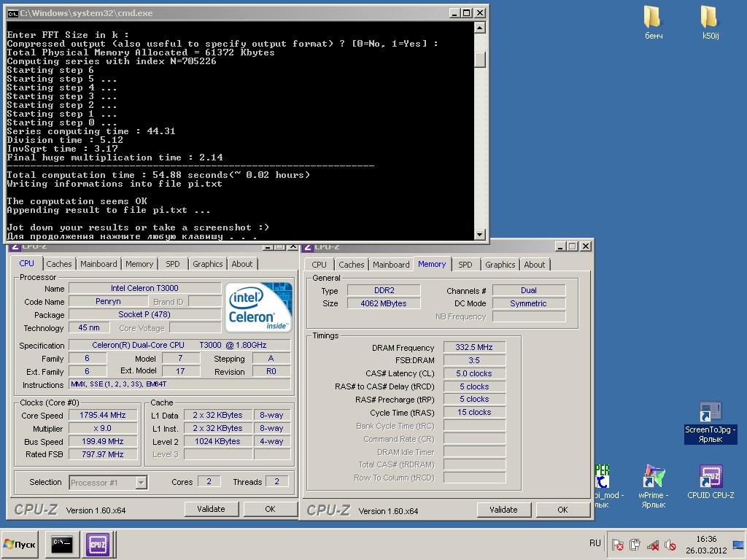The height and width of the screenshot is (560, 747).
Task: Click the Size 4062 MBytes field
Action: point(384,303)
